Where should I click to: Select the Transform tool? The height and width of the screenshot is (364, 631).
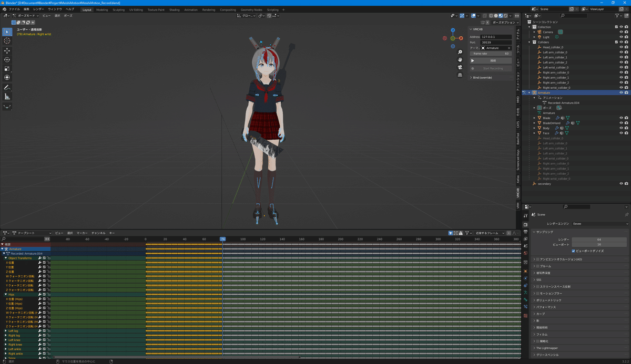(x=7, y=78)
